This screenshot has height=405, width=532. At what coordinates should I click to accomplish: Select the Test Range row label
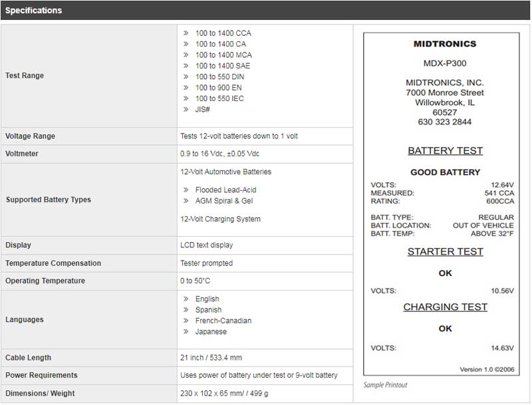(x=25, y=76)
